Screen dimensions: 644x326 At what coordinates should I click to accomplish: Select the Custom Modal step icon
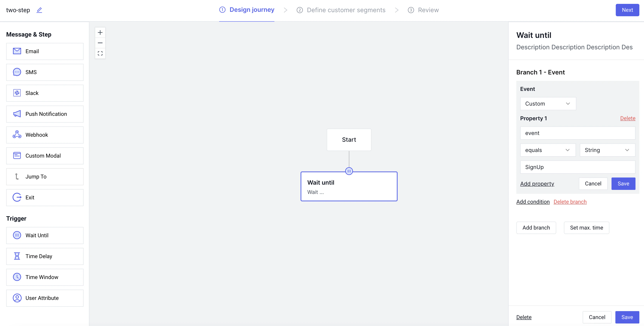tap(16, 155)
